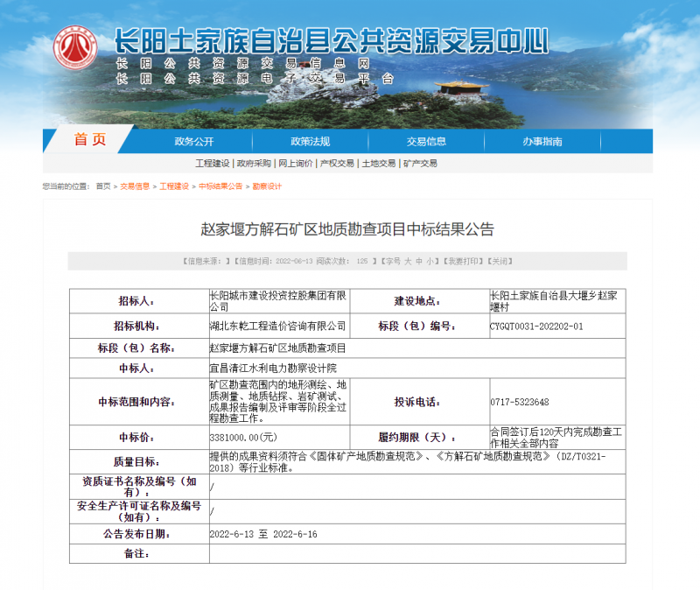Open the 政务公开 menu
The height and width of the screenshot is (590, 700).
point(193,142)
